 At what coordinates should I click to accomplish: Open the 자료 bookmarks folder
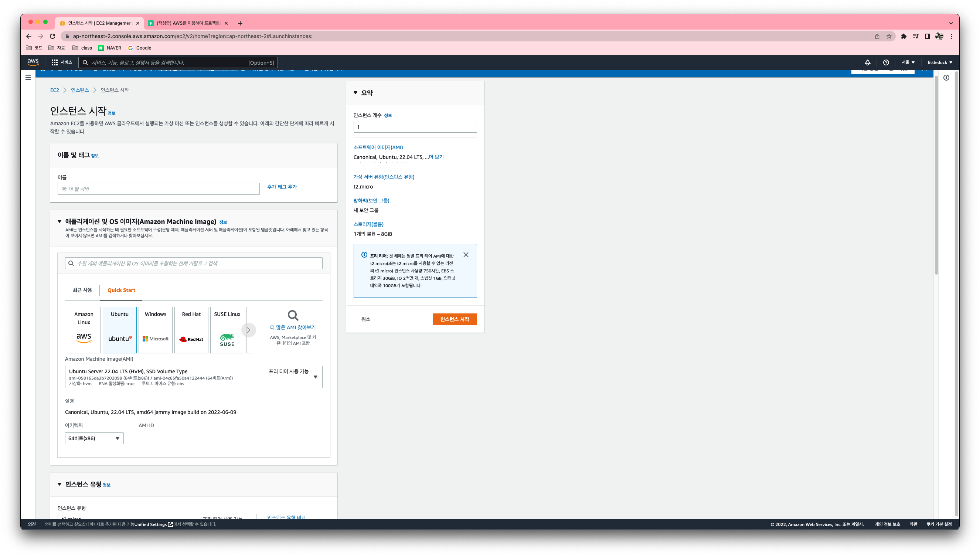tap(57, 48)
